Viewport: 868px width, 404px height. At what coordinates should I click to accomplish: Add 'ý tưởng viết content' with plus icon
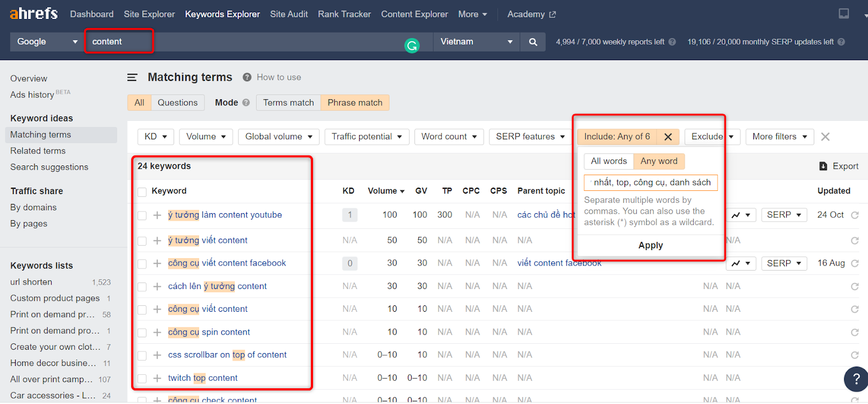pyautogui.click(x=157, y=241)
